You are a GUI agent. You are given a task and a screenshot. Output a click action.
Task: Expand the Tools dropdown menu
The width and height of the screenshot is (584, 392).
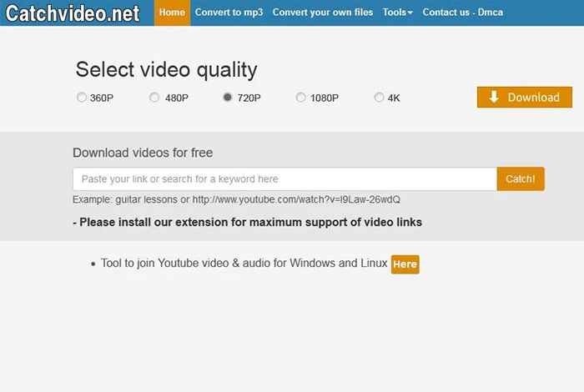[396, 13]
